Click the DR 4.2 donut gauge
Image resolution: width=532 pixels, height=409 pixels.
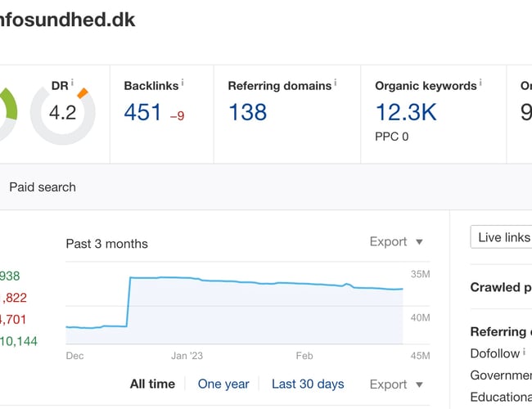coord(62,113)
